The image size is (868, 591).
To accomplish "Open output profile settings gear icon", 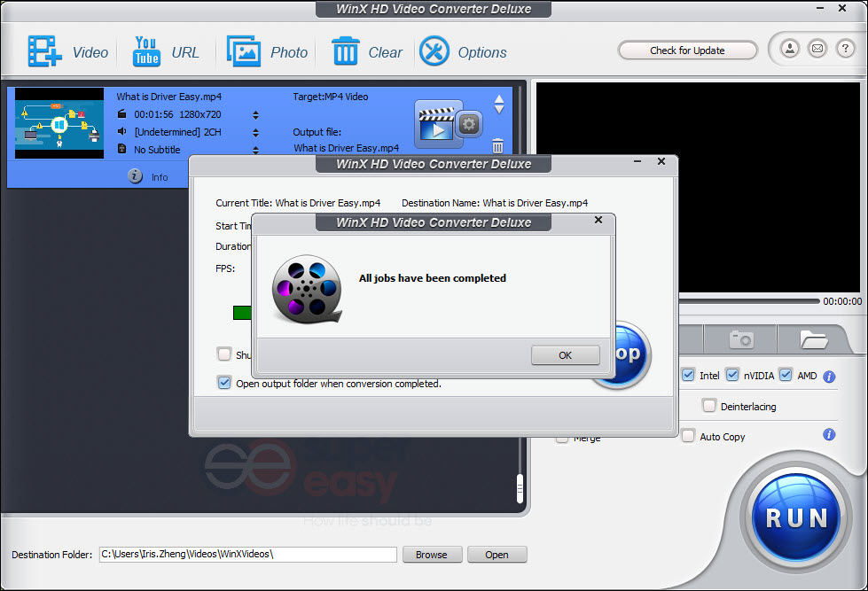I will pos(469,124).
